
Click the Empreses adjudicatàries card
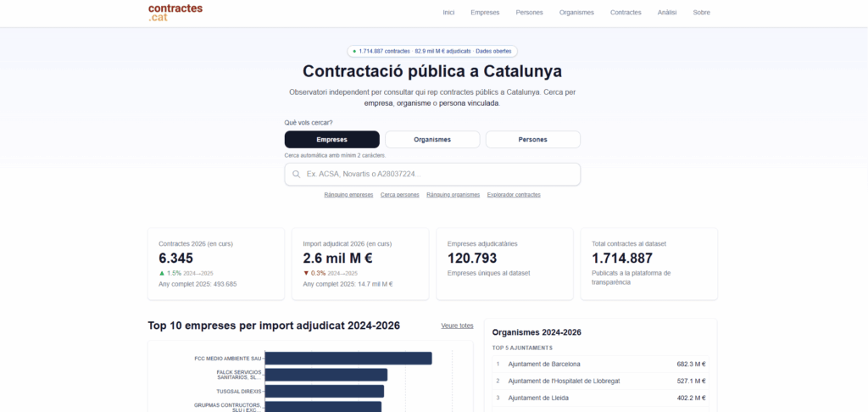click(505, 264)
